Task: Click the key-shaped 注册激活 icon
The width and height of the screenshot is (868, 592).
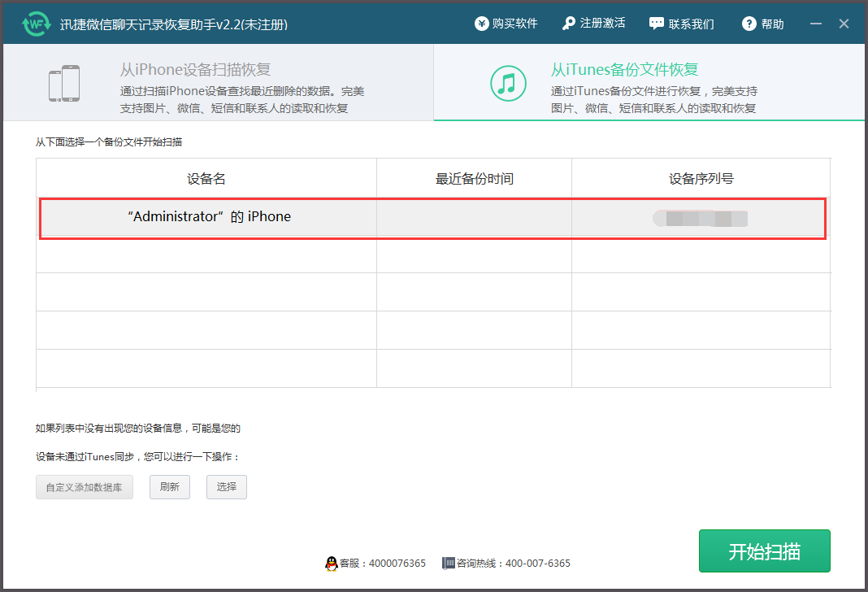Action: tap(568, 24)
